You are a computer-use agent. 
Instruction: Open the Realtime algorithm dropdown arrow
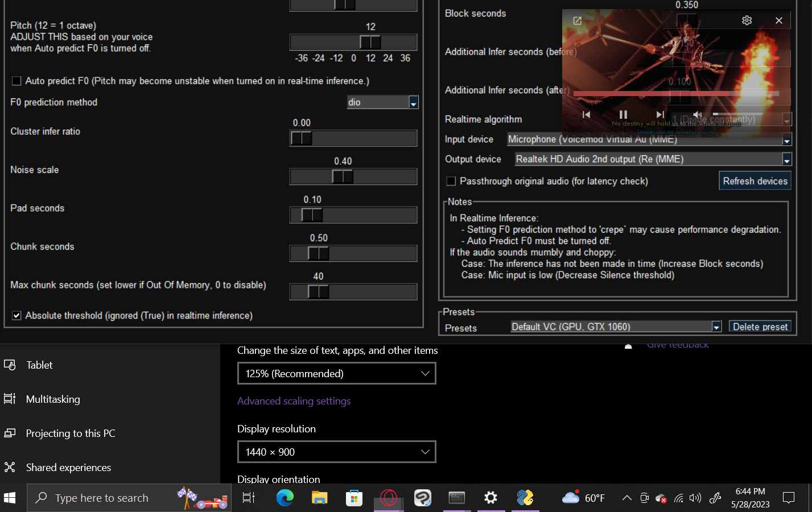coord(786,119)
